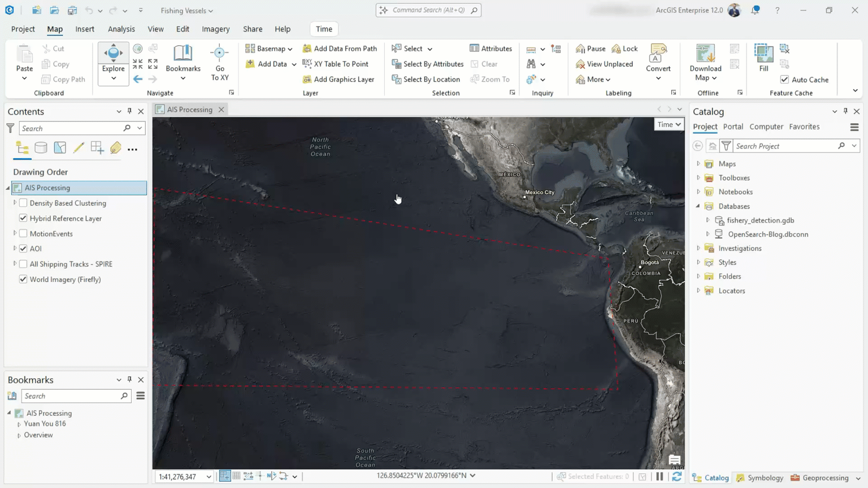The height and width of the screenshot is (488, 868).
Task: Open the Bookmarks gallery in ribbon
Action: pos(183,63)
